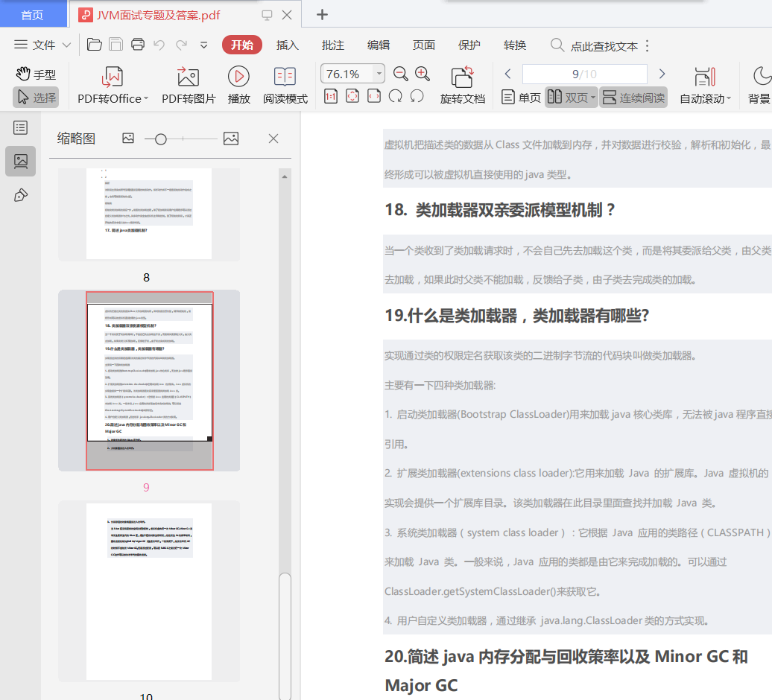
Task: Click Rotate Document button
Action: click(462, 85)
